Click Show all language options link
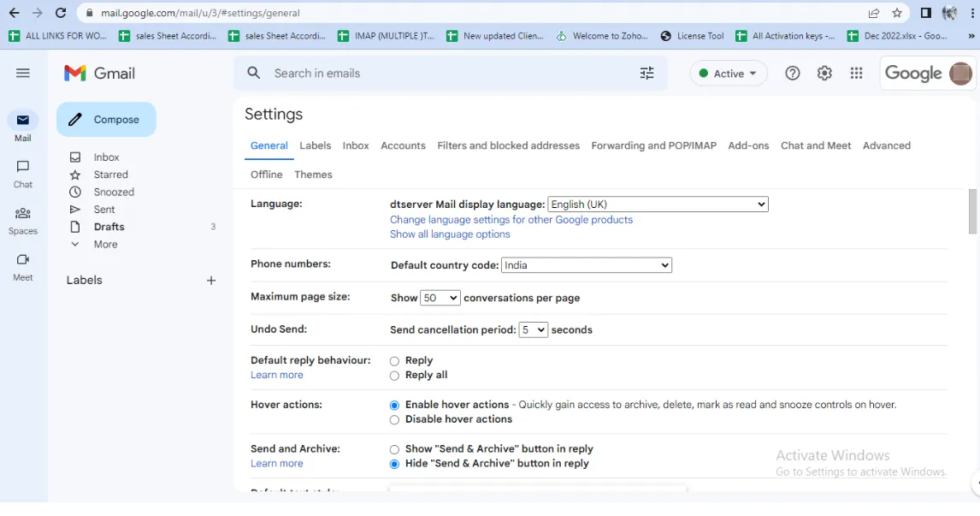This screenshot has width=980, height=516. tap(450, 234)
